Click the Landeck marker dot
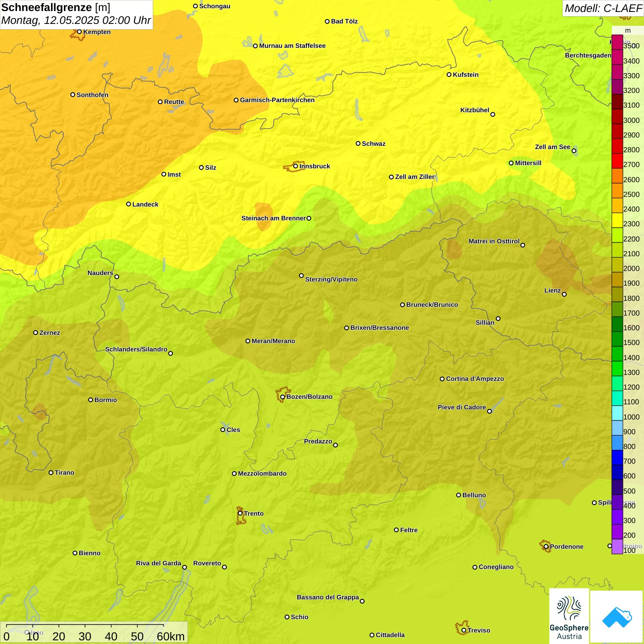This screenshot has height=644, width=644. pyautogui.click(x=128, y=204)
